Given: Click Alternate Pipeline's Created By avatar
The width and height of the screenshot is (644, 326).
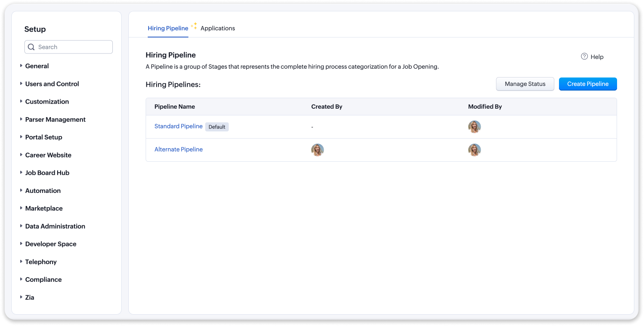Looking at the screenshot, I should point(317,150).
